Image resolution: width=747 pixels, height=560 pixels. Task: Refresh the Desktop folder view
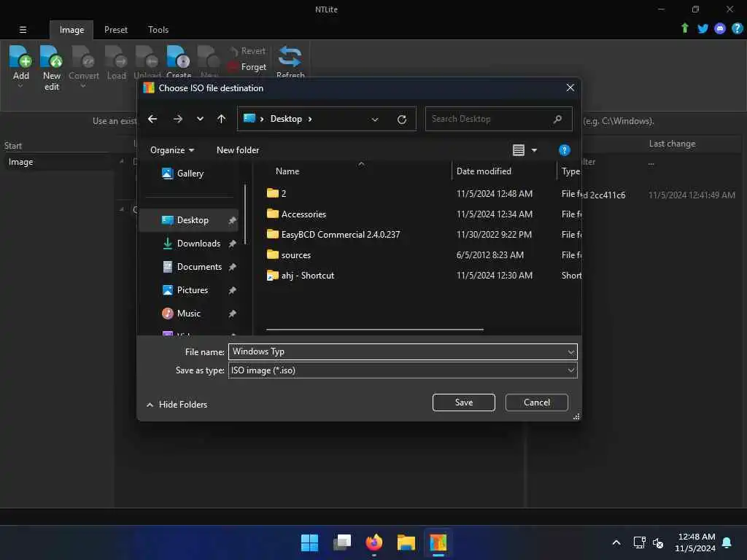pyautogui.click(x=402, y=120)
